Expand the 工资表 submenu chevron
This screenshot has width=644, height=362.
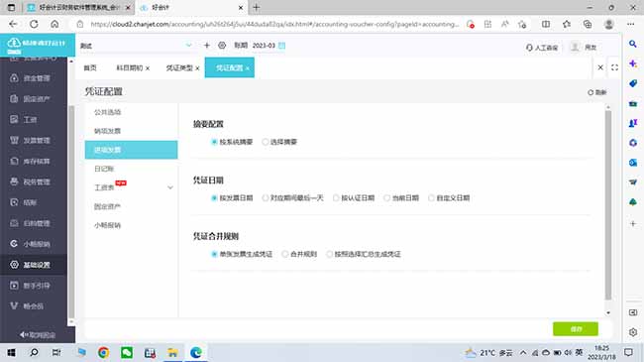(170, 187)
